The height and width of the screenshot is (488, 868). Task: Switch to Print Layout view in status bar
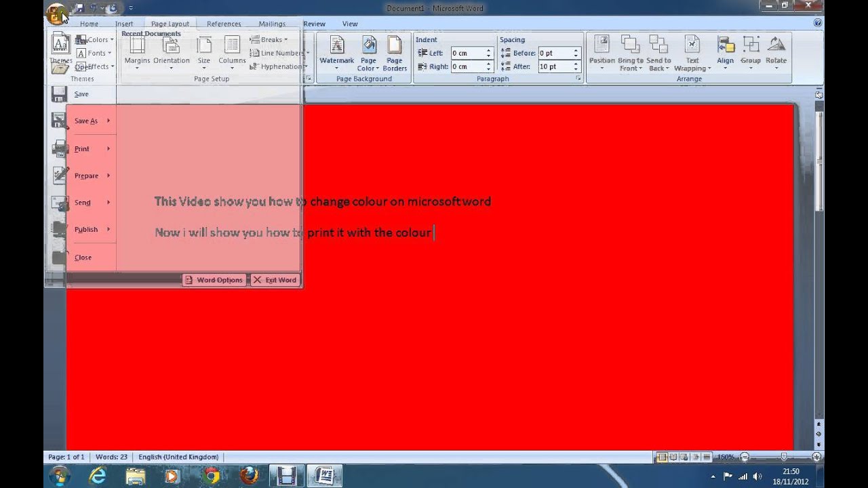[x=662, y=457]
